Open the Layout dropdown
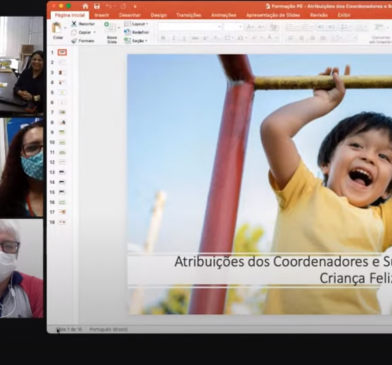This screenshot has height=365, width=392. point(136,24)
